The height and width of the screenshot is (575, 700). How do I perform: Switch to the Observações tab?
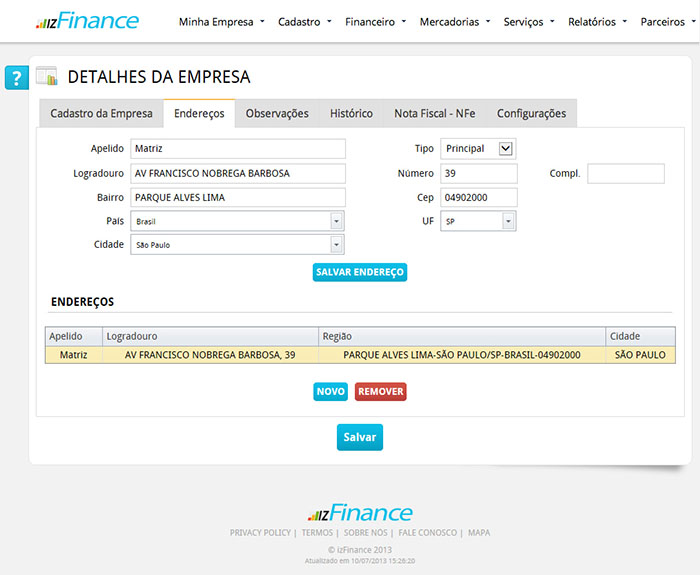[277, 114]
